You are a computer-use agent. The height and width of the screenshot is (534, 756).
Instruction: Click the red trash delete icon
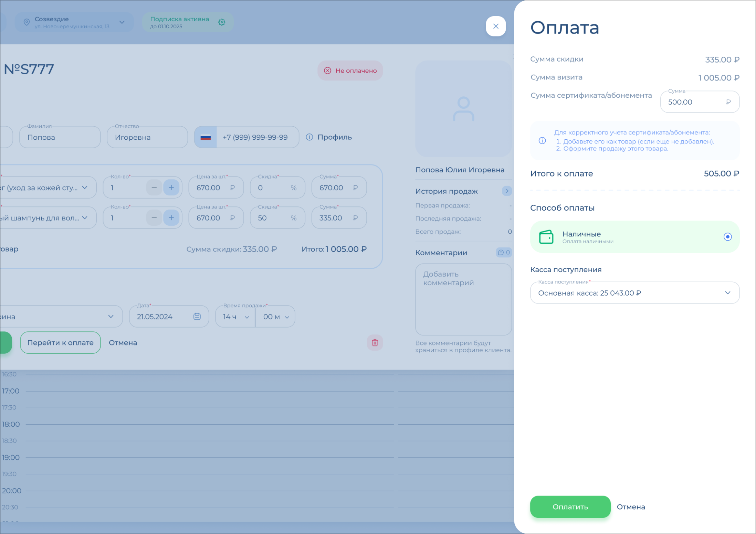375,342
